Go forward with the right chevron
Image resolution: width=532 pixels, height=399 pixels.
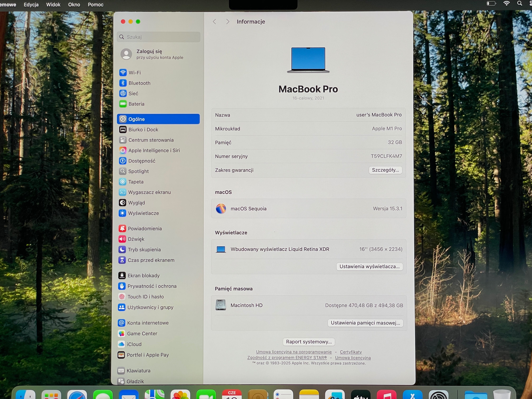coord(227,22)
